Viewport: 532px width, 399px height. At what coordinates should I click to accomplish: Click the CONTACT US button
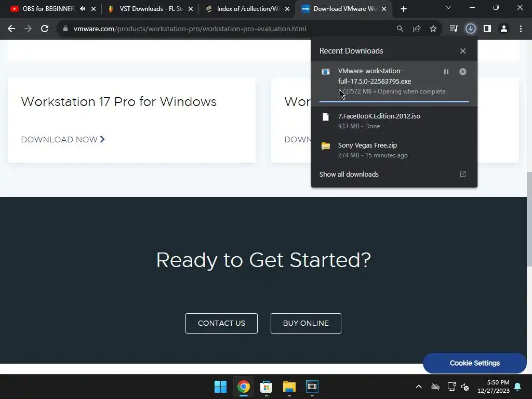(221, 323)
